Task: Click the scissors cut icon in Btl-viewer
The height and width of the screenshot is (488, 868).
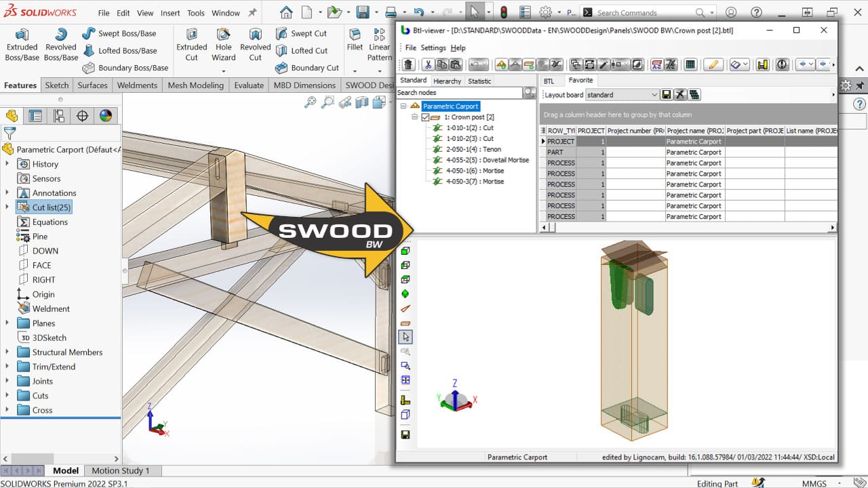Action: (x=428, y=64)
